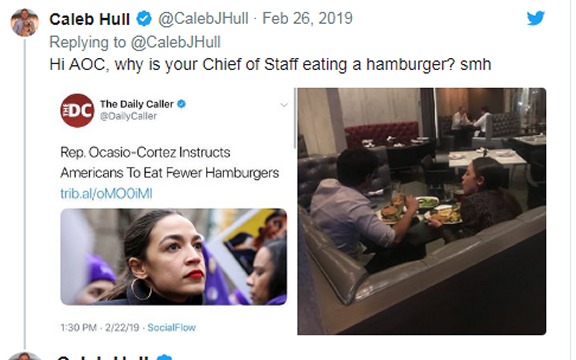This screenshot has height=360, width=576.
Task: Open The Daily Caller DC logo
Action: coord(77,111)
